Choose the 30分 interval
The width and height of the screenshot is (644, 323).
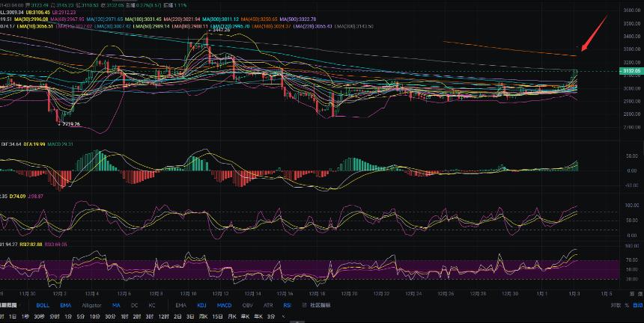point(110,316)
